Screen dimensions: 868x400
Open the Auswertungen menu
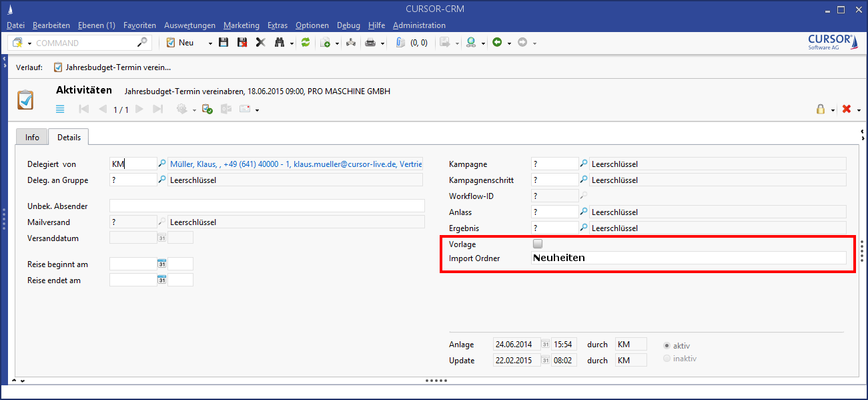click(x=189, y=25)
